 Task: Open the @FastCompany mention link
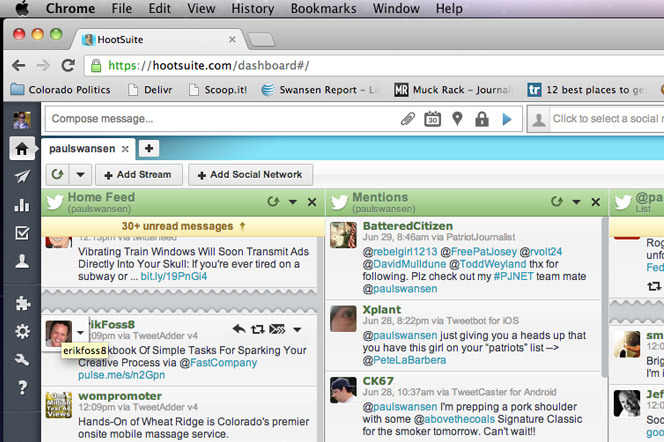pyautogui.click(x=218, y=363)
